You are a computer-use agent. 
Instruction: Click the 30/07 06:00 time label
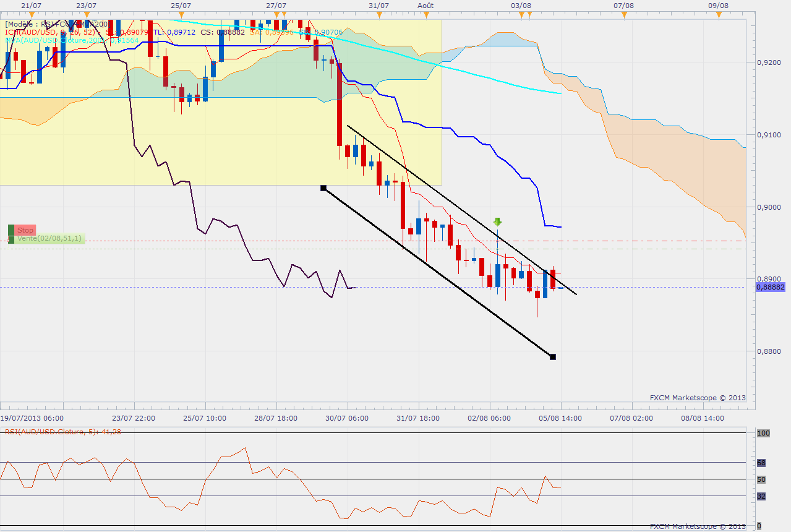tap(348, 418)
